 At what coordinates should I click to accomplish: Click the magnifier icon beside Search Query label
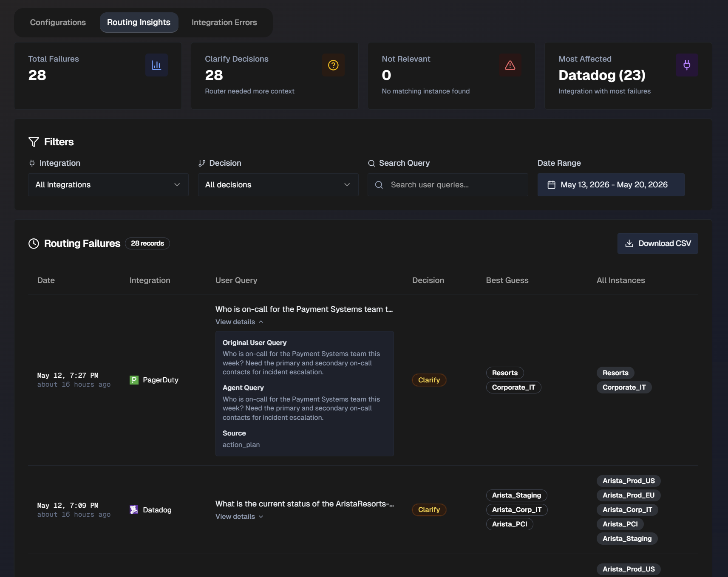(x=371, y=163)
